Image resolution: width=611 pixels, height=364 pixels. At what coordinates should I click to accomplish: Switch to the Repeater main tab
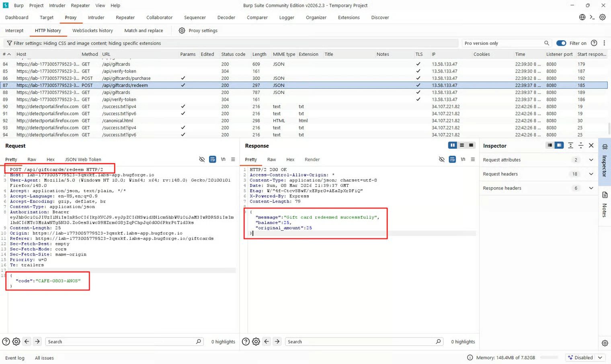point(125,17)
